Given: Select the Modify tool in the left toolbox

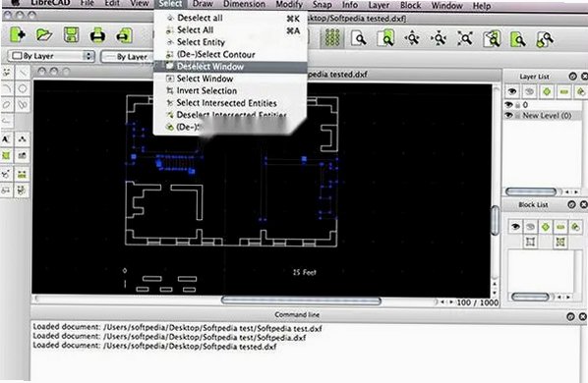Looking at the screenshot, I should [x=7, y=174].
